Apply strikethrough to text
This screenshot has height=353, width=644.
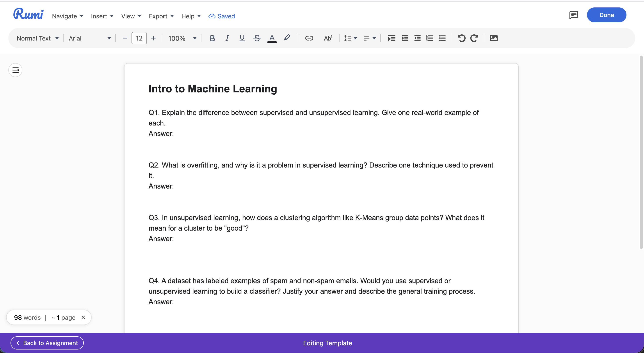tap(257, 38)
